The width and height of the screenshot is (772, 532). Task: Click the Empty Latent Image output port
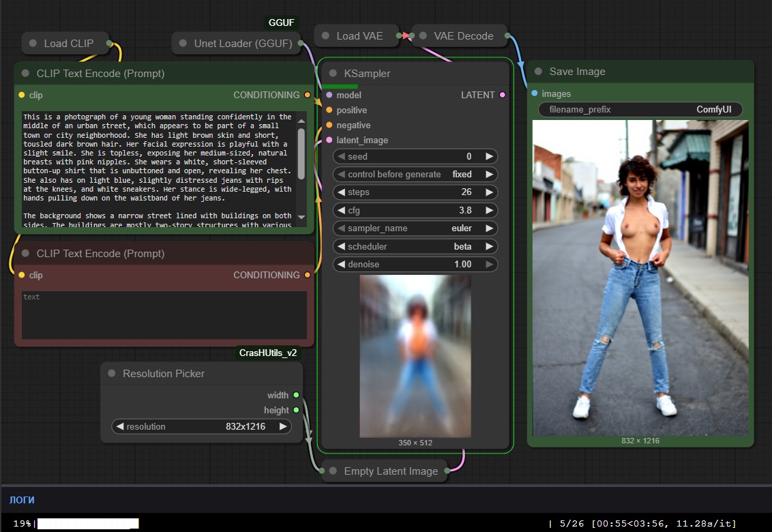[x=447, y=471]
